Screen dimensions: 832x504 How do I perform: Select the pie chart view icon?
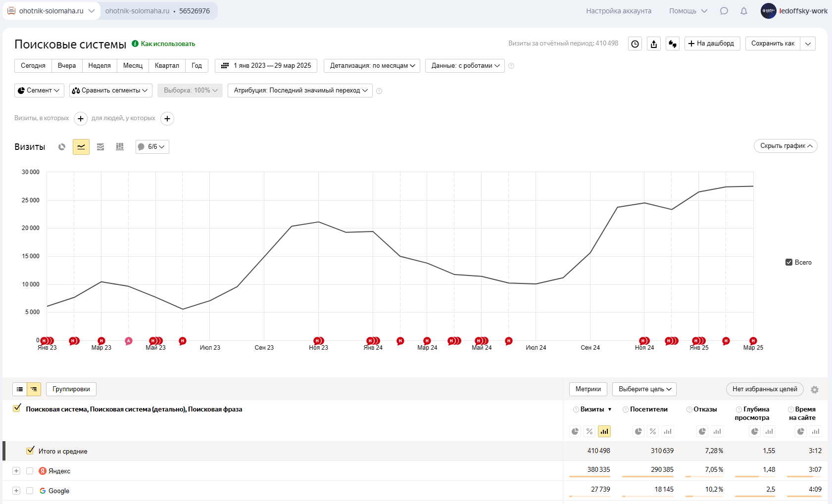pyautogui.click(x=62, y=147)
